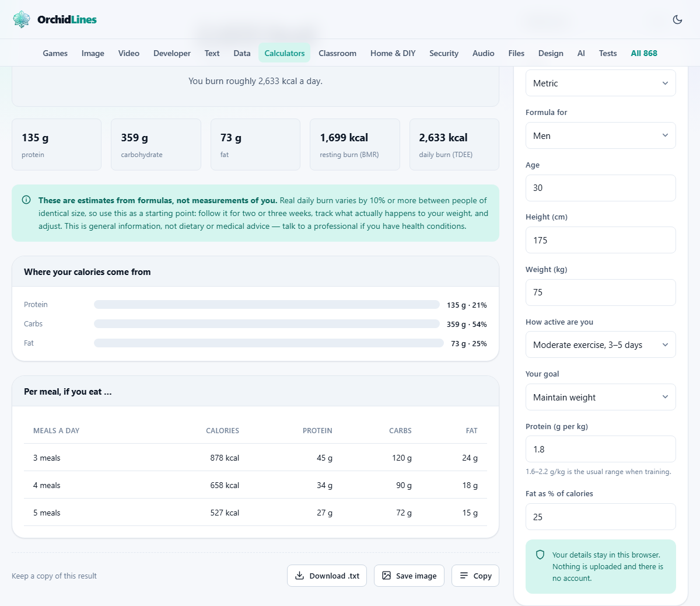Click the OrchidLines brand name

tap(67, 19)
